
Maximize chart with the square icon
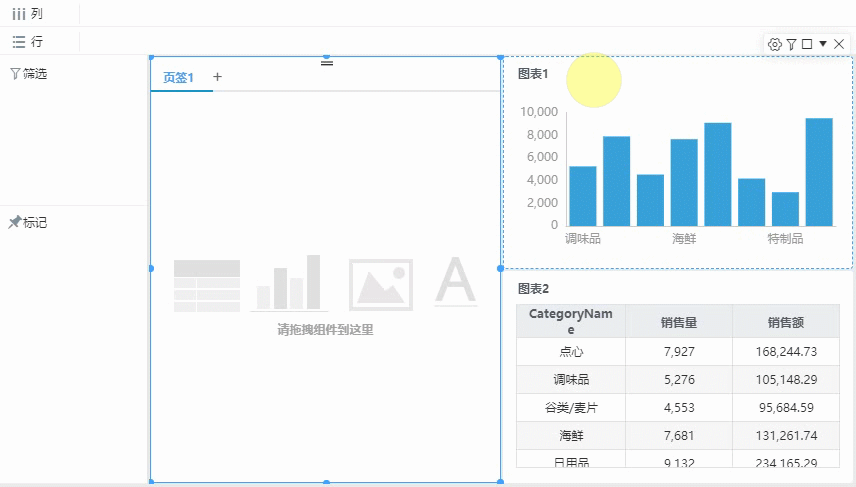click(x=807, y=44)
